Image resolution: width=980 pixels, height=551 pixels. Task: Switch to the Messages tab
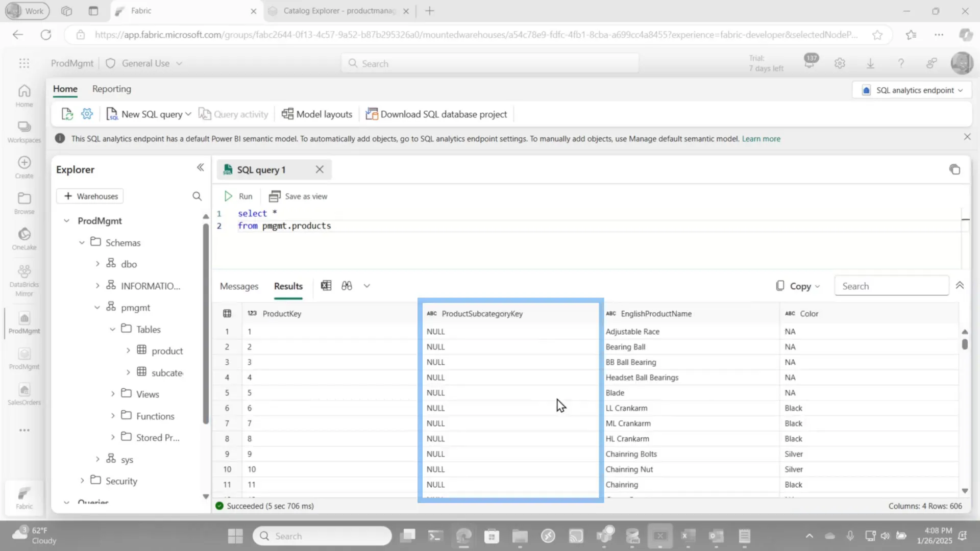(239, 286)
